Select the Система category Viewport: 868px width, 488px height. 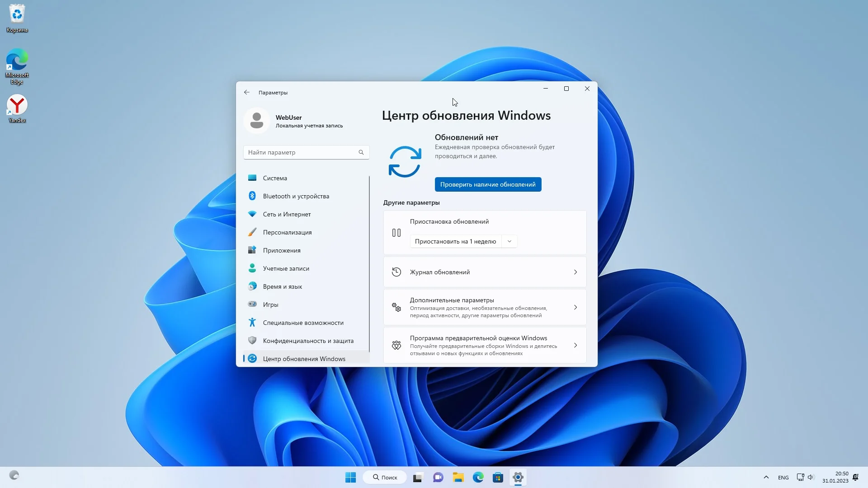(x=275, y=178)
